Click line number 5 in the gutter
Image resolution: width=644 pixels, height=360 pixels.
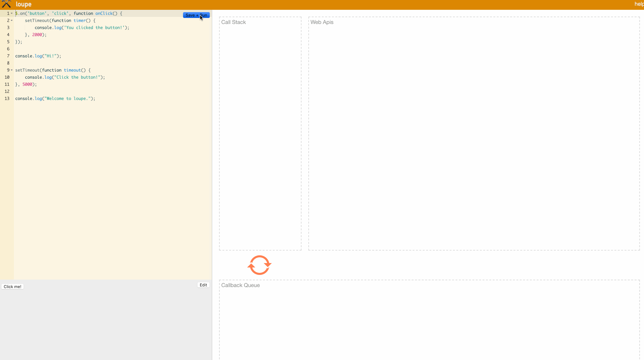point(8,42)
